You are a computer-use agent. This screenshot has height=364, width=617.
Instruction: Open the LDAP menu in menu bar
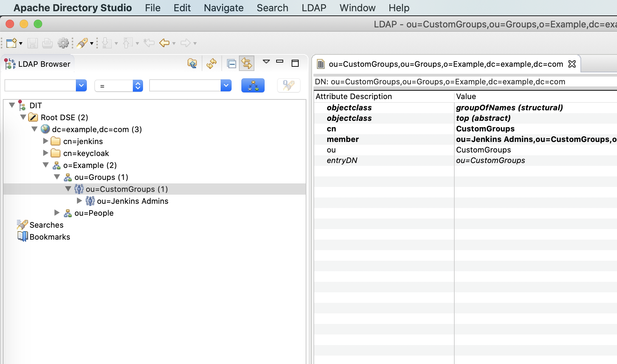314,8
